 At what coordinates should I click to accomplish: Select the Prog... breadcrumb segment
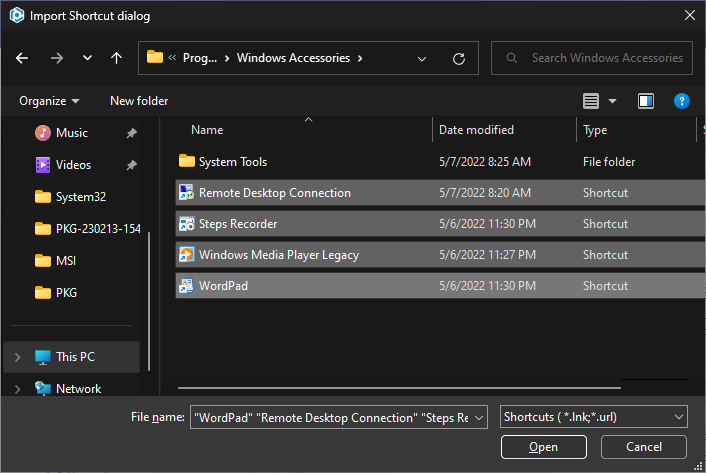pyautogui.click(x=199, y=58)
